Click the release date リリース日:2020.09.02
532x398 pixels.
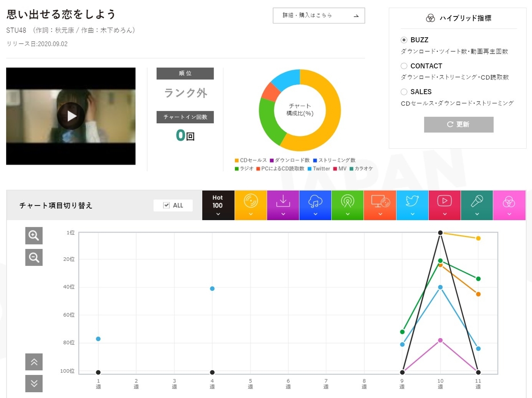click(x=37, y=44)
